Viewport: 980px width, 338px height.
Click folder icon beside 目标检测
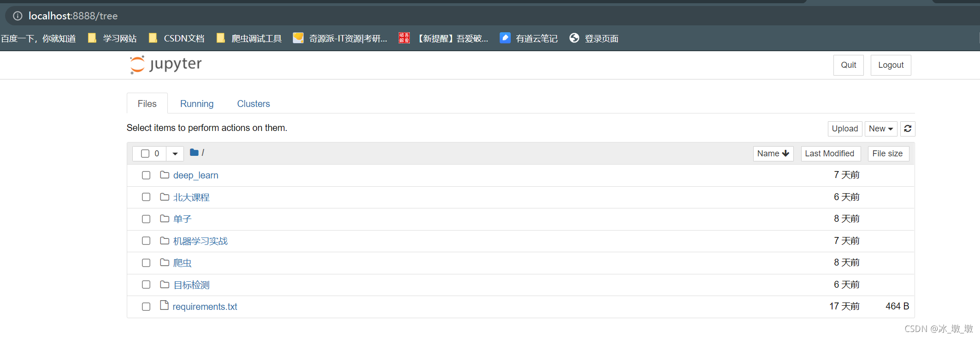click(165, 285)
